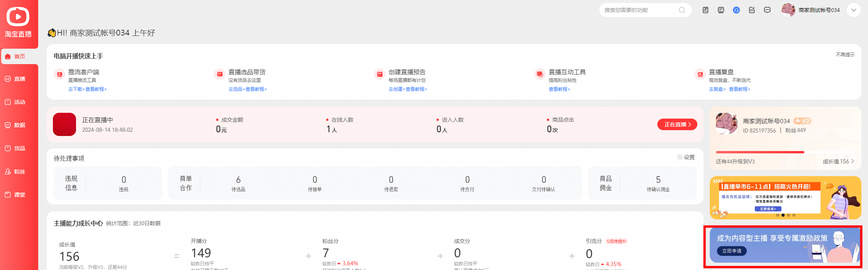Open the 成为内容型主播 incentive banner
The image size is (868, 270).
785,246
